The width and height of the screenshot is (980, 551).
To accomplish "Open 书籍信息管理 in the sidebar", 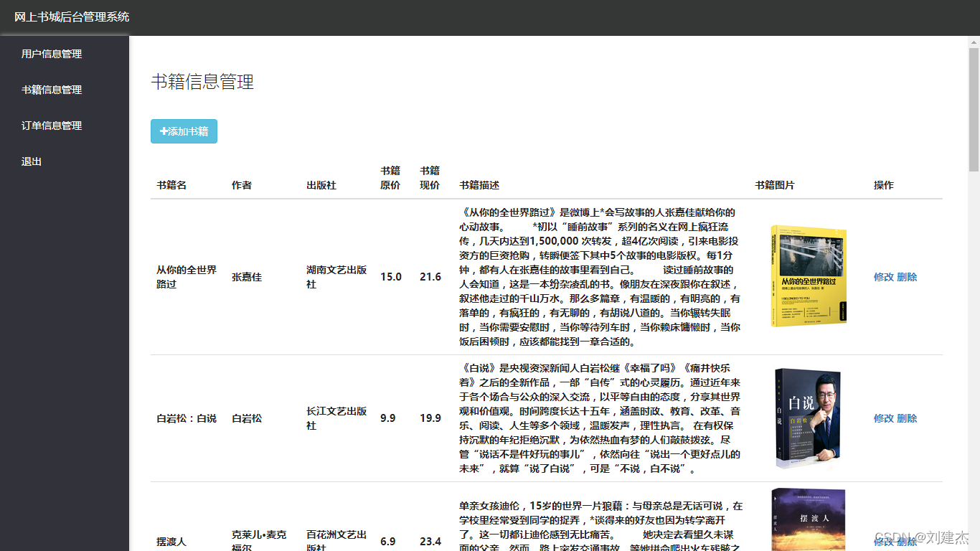I will tap(52, 90).
